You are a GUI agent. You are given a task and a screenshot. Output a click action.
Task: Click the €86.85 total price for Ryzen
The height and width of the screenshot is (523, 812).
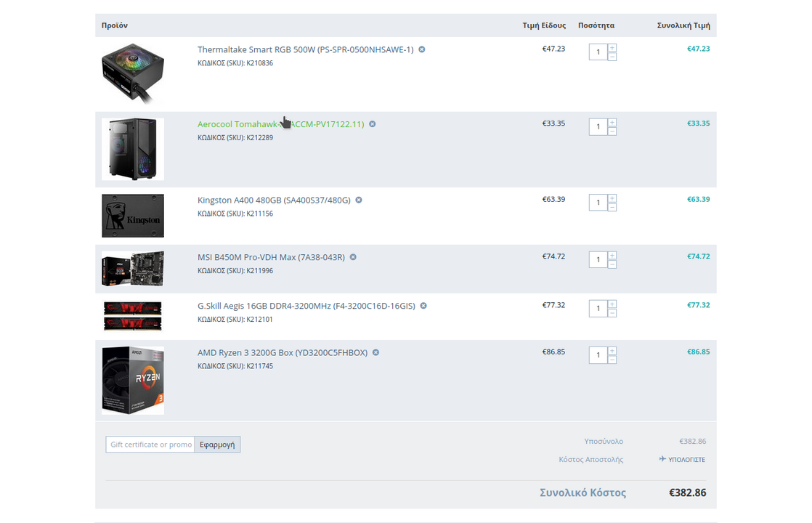[x=698, y=352]
